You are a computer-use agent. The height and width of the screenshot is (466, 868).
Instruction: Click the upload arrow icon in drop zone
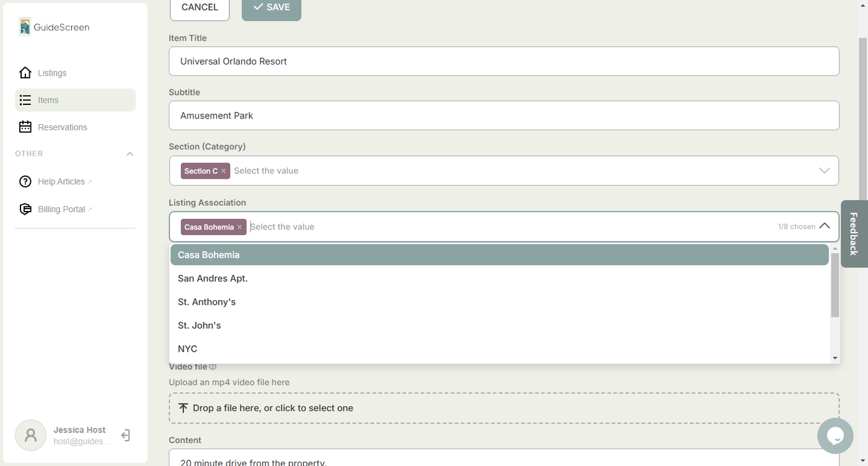[183, 408]
